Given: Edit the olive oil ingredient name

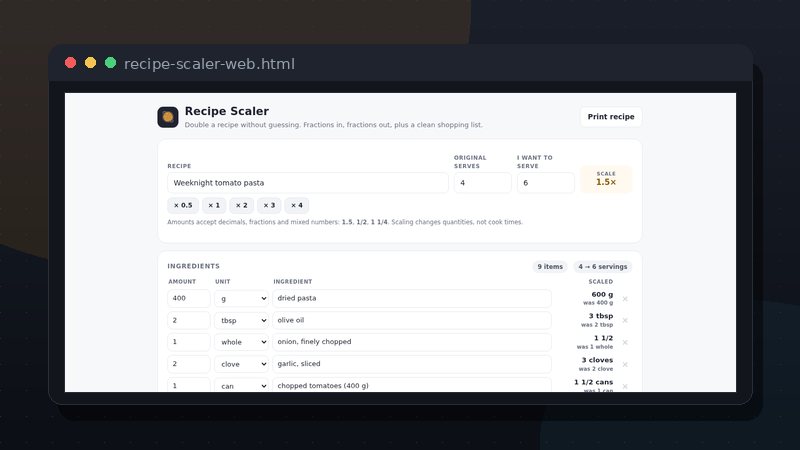Looking at the screenshot, I should coord(412,320).
